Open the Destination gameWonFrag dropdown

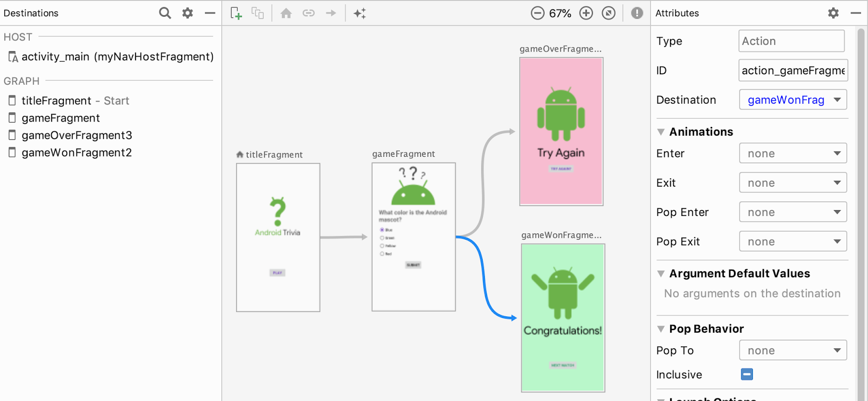[x=793, y=100]
